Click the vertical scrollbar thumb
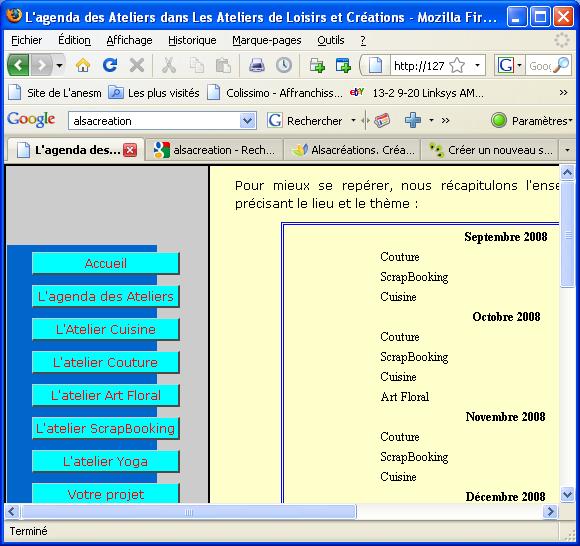Image resolution: width=580 pixels, height=546 pixels. tap(567, 235)
